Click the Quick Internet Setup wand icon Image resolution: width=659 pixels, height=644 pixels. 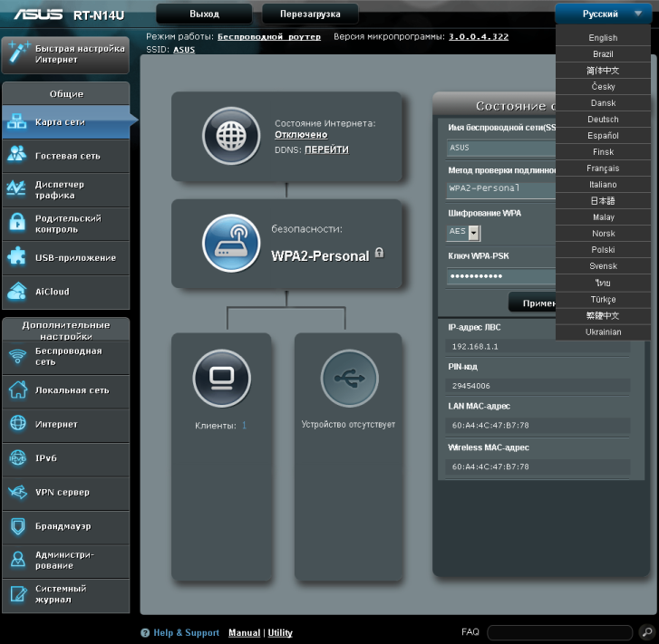19,53
